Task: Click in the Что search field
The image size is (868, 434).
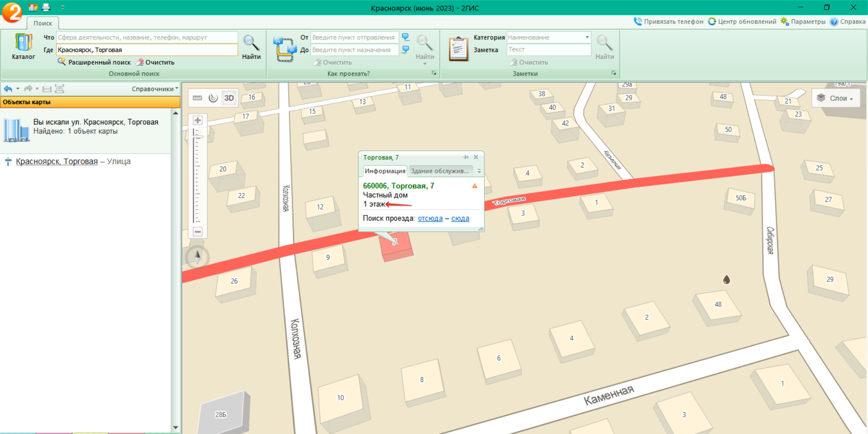Action: (147, 37)
